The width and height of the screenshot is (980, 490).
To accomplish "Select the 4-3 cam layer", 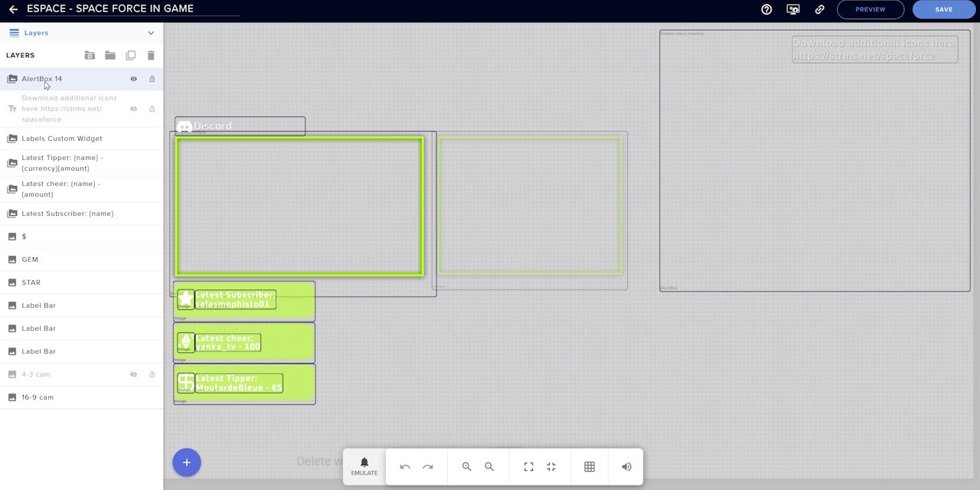I will (x=81, y=374).
